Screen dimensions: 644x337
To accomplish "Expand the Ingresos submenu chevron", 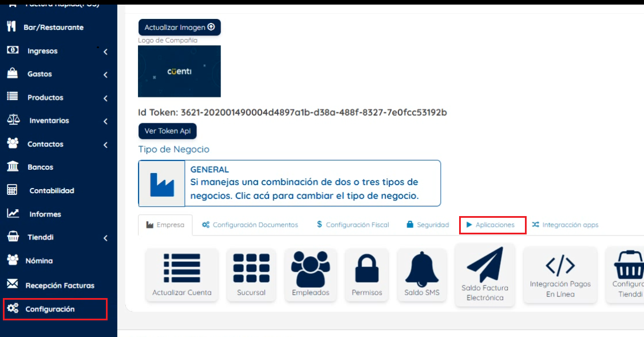I will coord(105,52).
